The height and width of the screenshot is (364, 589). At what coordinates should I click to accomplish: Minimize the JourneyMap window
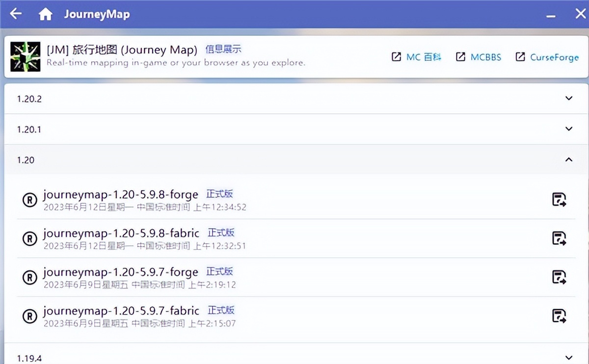click(x=551, y=16)
